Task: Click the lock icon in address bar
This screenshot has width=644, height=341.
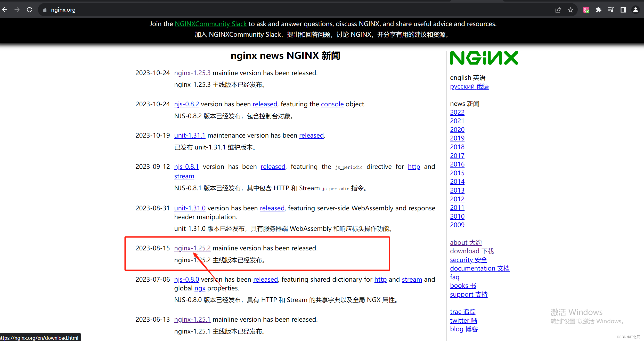Action: (45, 10)
